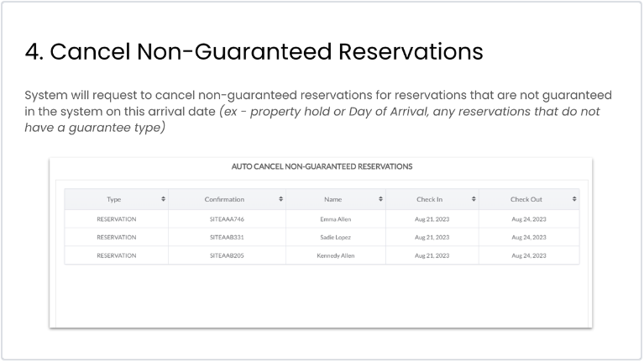The width and height of the screenshot is (644, 363).
Task: Select the Type column header
Action: click(114, 199)
